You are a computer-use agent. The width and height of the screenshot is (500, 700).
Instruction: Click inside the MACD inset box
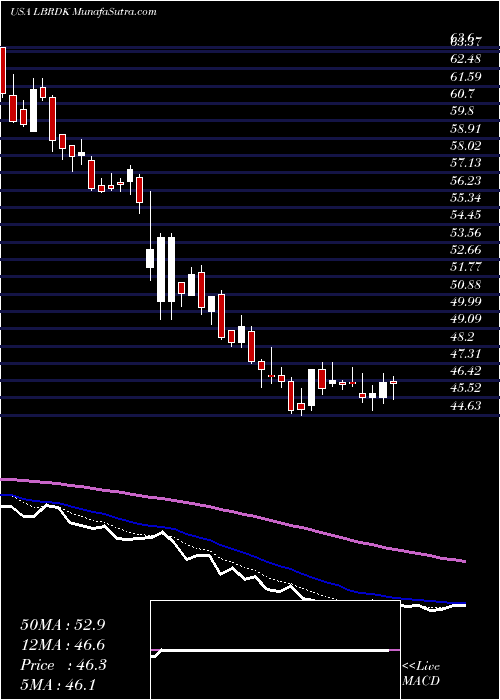[x=275, y=650]
